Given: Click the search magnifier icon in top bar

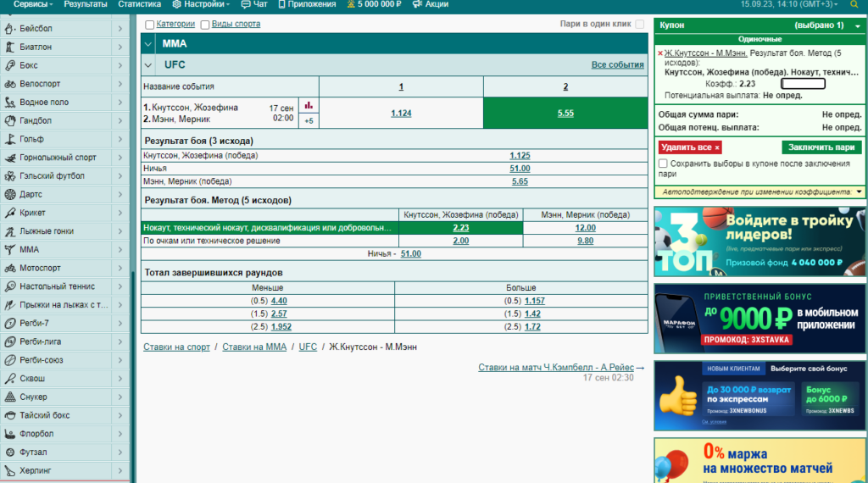Looking at the screenshot, I should pos(854,4).
